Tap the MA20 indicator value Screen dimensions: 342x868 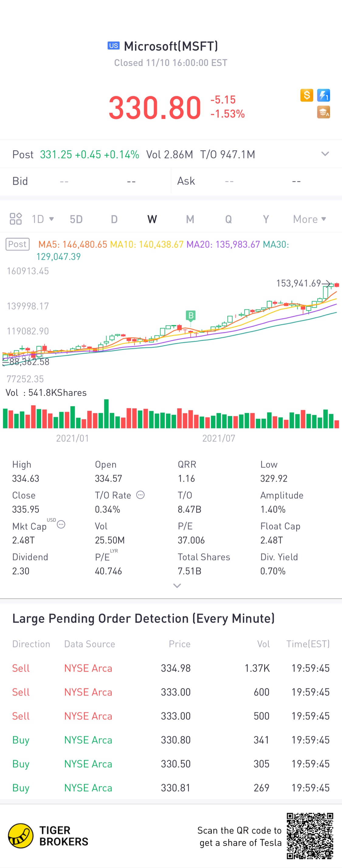click(x=223, y=244)
